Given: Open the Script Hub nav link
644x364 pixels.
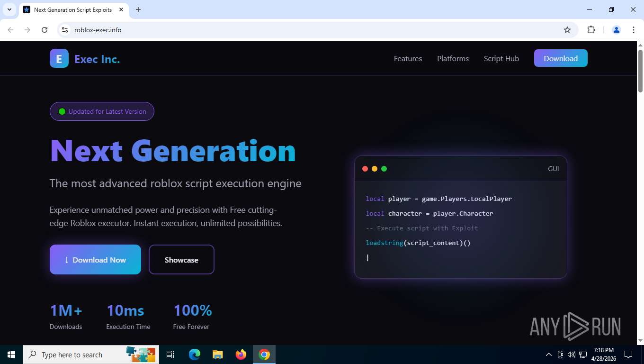Looking at the screenshot, I should tap(501, 58).
